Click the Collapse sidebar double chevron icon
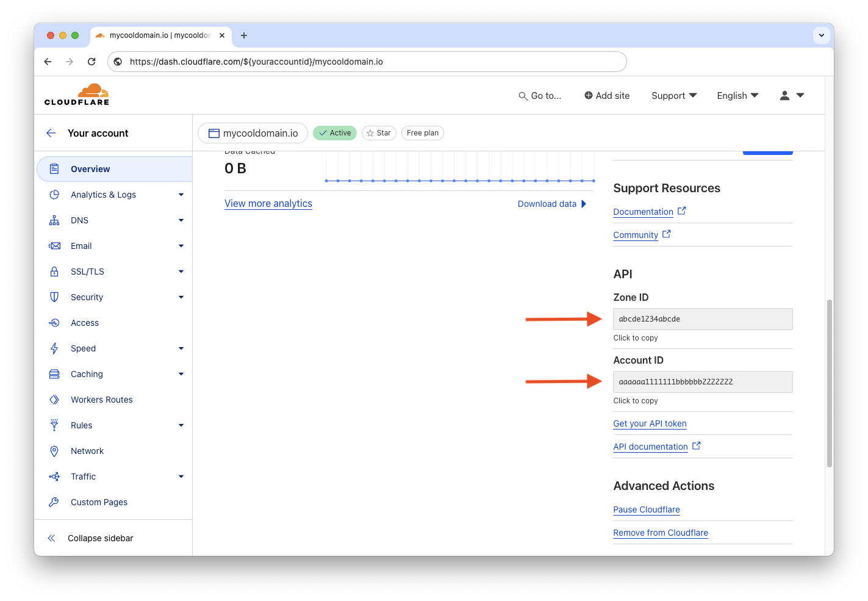The width and height of the screenshot is (868, 601). (x=52, y=538)
